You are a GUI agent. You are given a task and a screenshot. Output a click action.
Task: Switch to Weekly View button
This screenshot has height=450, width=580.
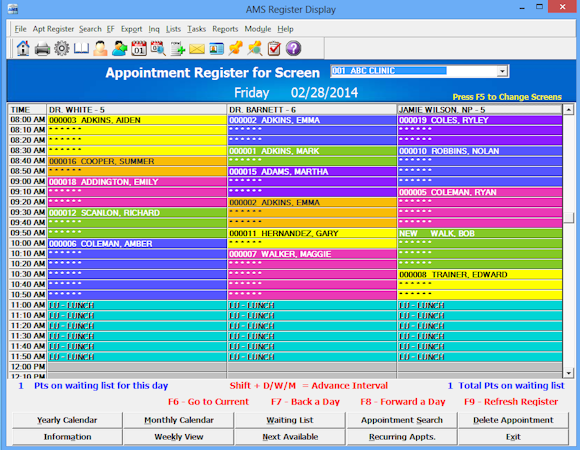[x=179, y=437]
